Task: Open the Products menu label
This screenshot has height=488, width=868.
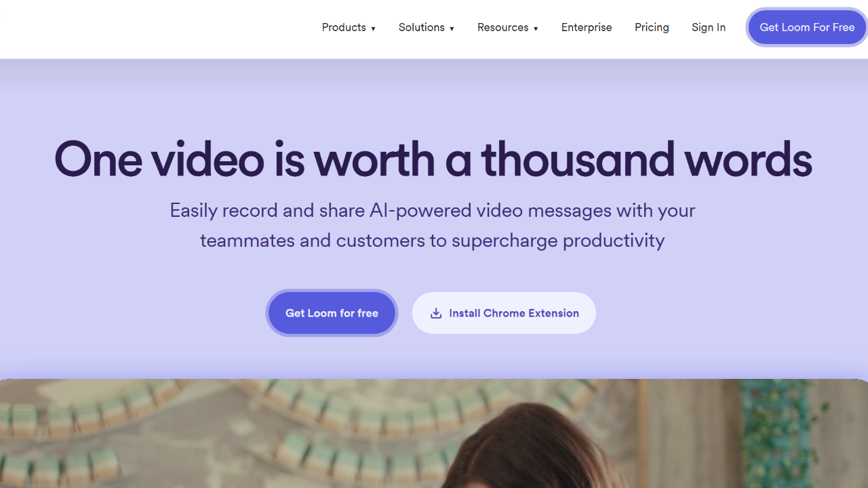Action: coord(344,27)
